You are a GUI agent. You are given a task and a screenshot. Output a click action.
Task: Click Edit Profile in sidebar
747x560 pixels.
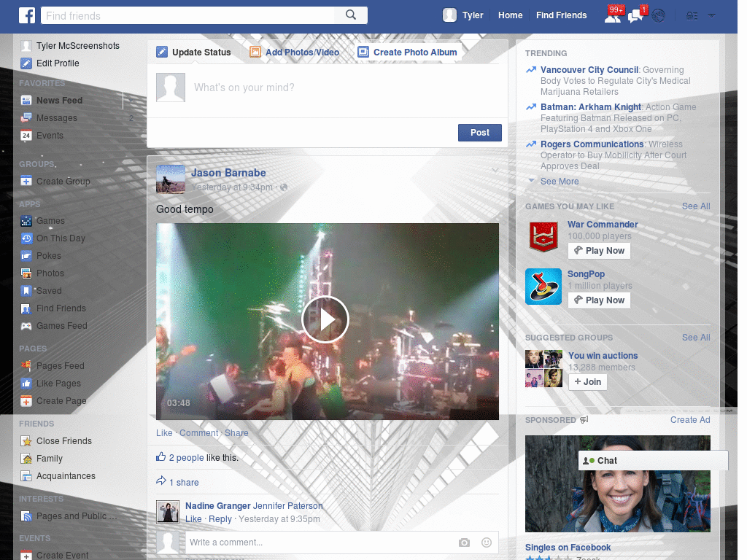click(x=58, y=63)
